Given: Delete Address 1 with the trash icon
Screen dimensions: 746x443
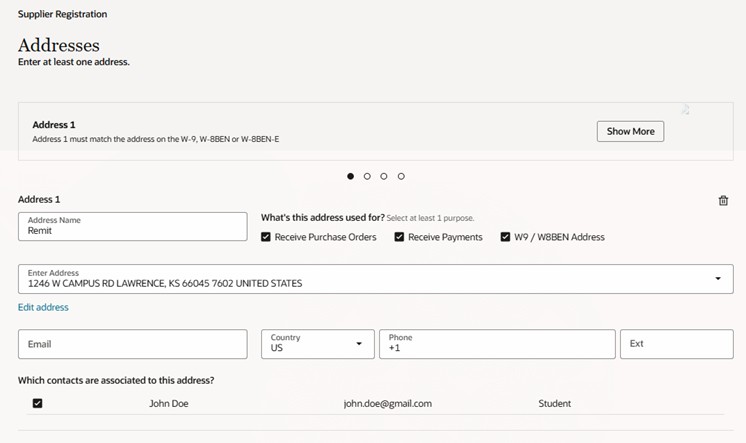Looking at the screenshot, I should click(723, 200).
